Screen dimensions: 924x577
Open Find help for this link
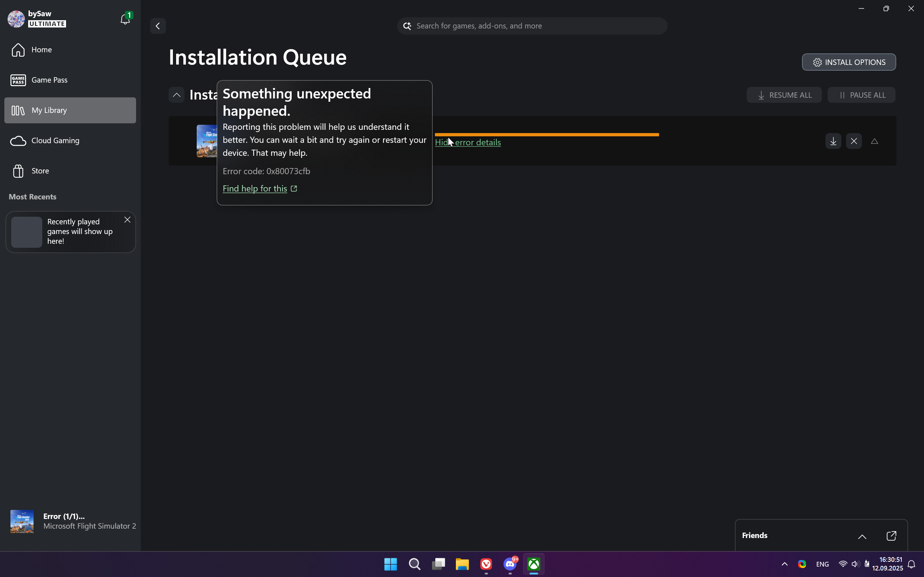[255, 189]
